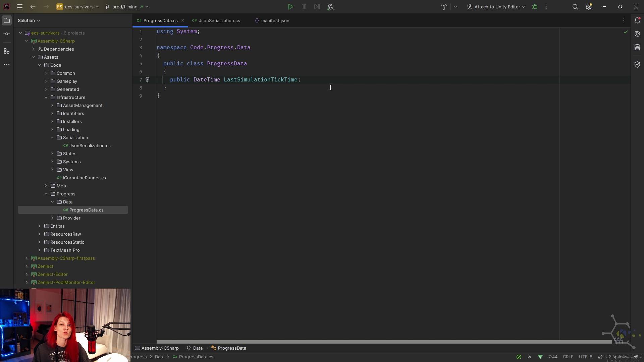Open the Structure tool window icon
644x362 pixels.
7,51
